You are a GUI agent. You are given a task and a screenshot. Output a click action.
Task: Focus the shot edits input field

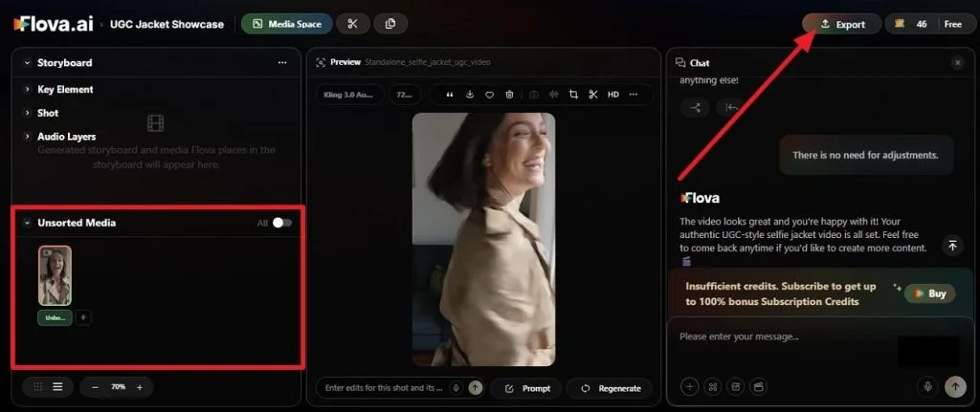point(385,388)
